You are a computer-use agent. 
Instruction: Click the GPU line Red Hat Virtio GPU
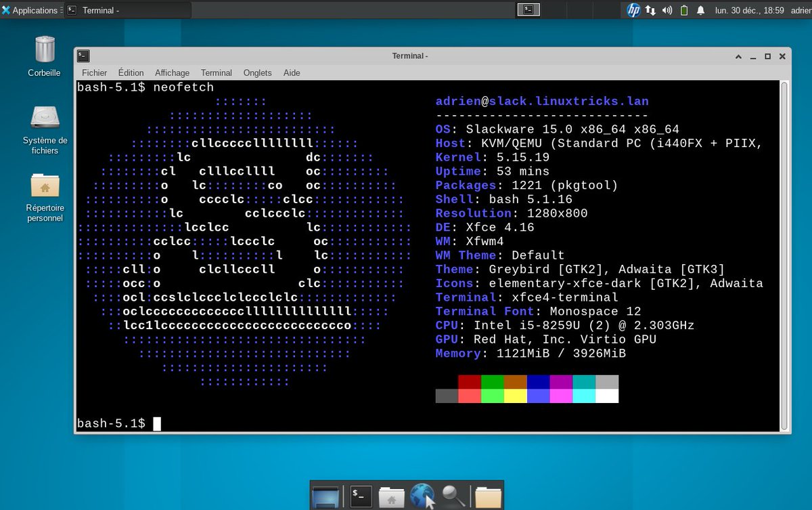546,339
